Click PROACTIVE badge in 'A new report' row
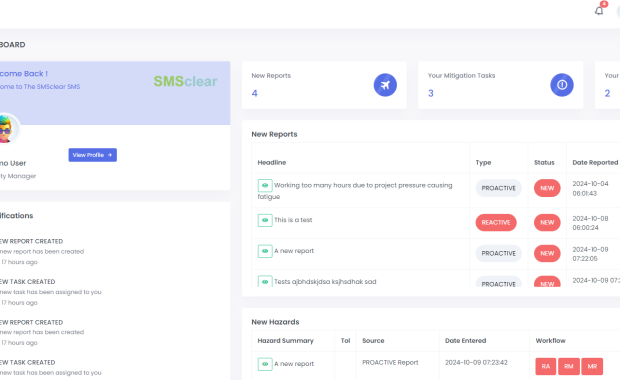This screenshot has height=380, width=620. (499, 253)
